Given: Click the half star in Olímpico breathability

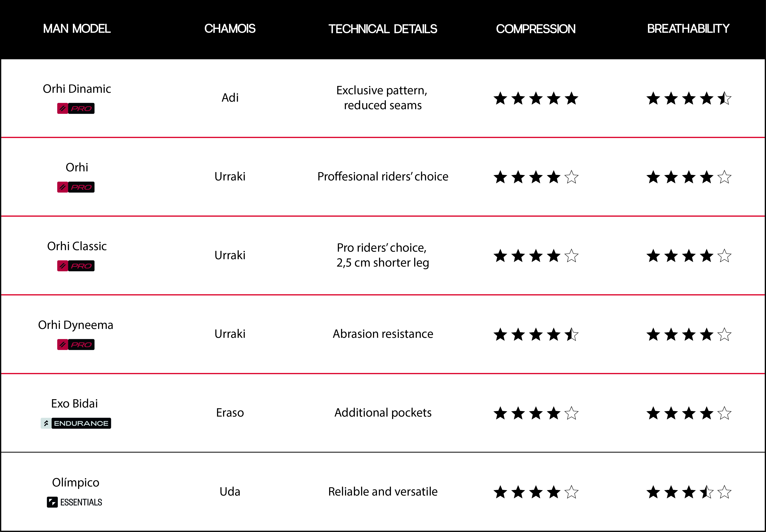Looking at the screenshot, I should [706, 492].
